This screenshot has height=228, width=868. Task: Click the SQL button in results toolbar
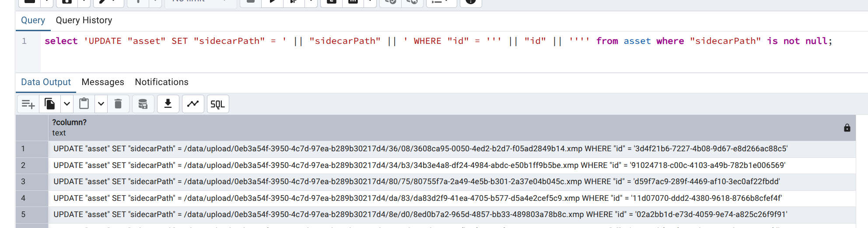(x=218, y=104)
